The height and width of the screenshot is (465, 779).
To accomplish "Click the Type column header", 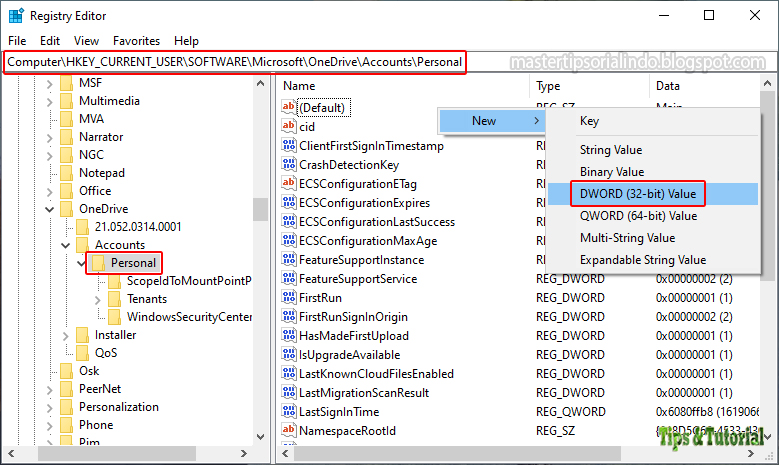I will [x=589, y=86].
